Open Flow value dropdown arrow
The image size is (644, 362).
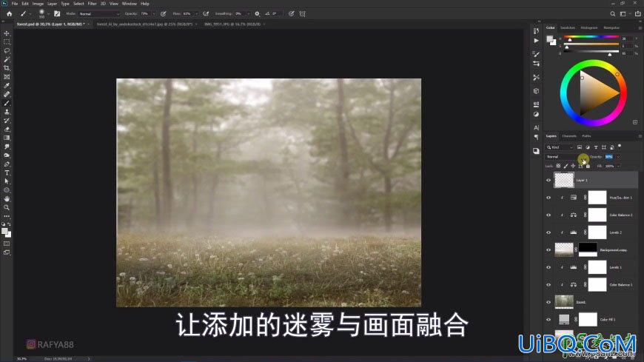click(x=196, y=13)
